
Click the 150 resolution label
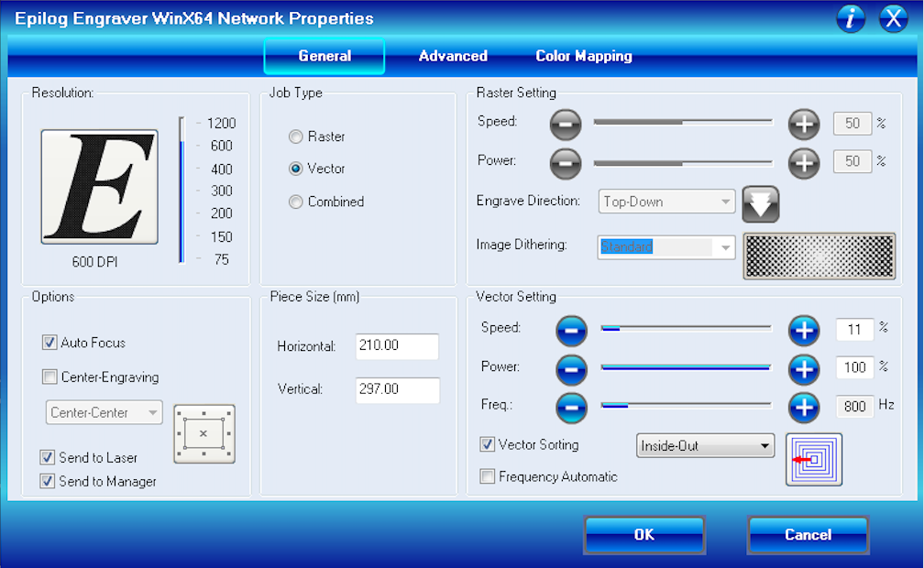222,237
